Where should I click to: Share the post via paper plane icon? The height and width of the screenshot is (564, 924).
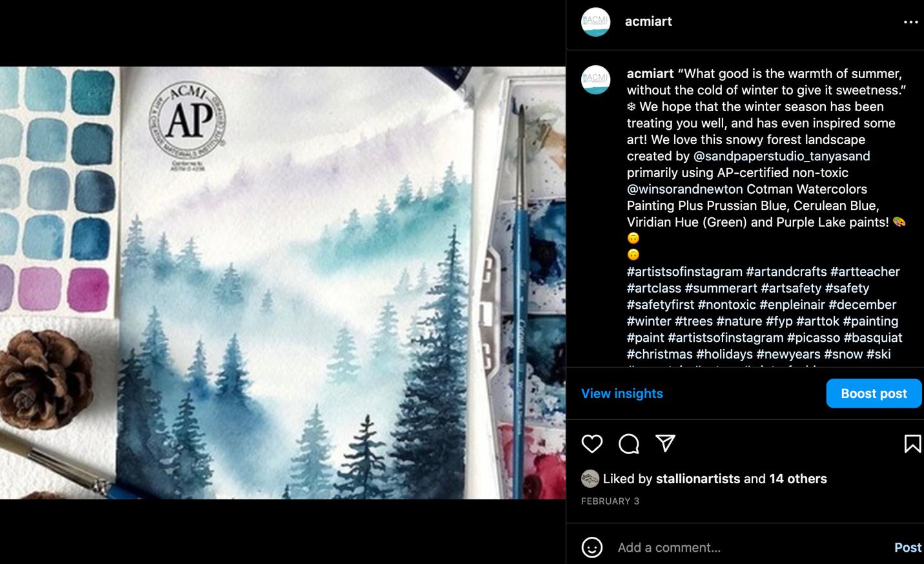[665, 443]
